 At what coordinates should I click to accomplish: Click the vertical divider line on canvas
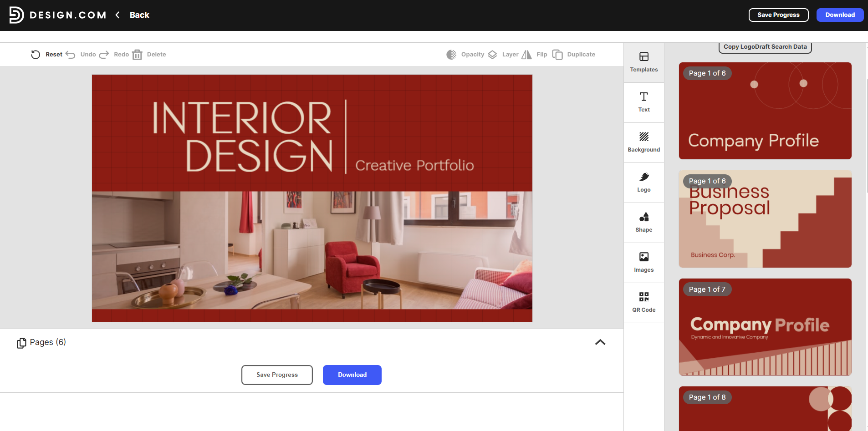pos(346,137)
